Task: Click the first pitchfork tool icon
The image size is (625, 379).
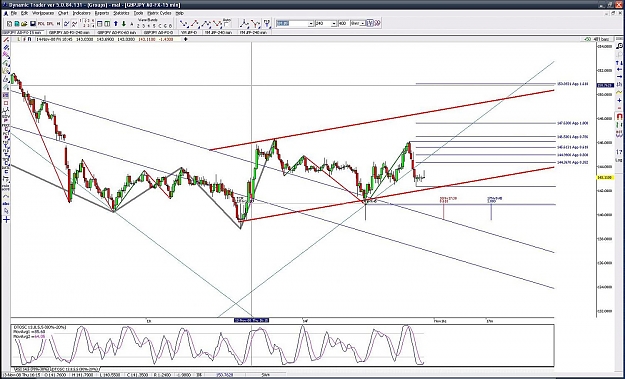Action: [x=245, y=24]
